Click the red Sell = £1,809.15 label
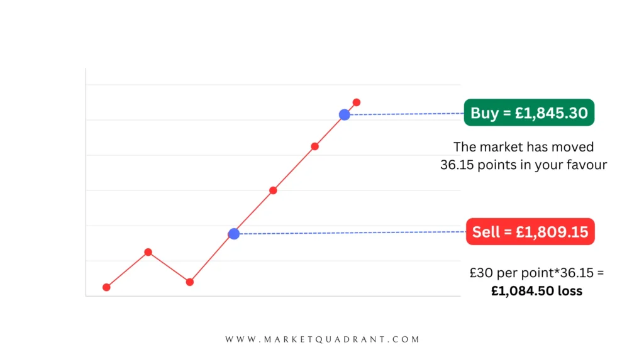644x362 pixels. tap(530, 231)
